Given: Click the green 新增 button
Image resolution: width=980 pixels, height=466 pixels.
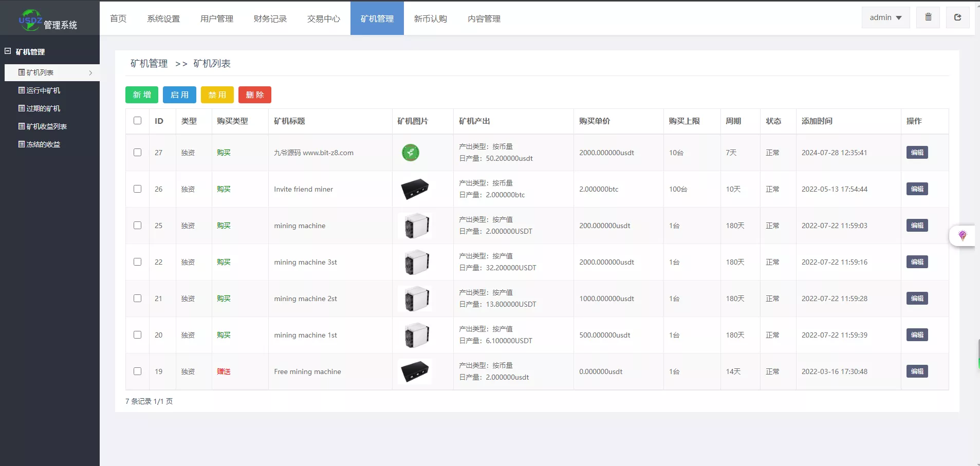Looking at the screenshot, I should pyautogui.click(x=141, y=95).
